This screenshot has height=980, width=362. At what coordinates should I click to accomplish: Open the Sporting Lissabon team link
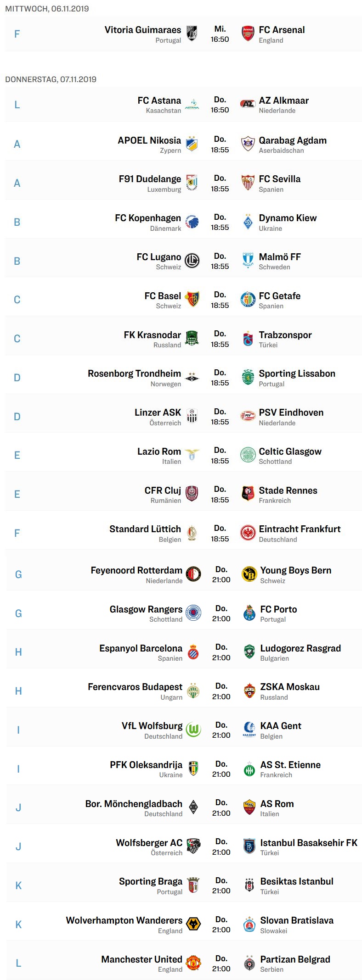pyautogui.click(x=297, y=373)
